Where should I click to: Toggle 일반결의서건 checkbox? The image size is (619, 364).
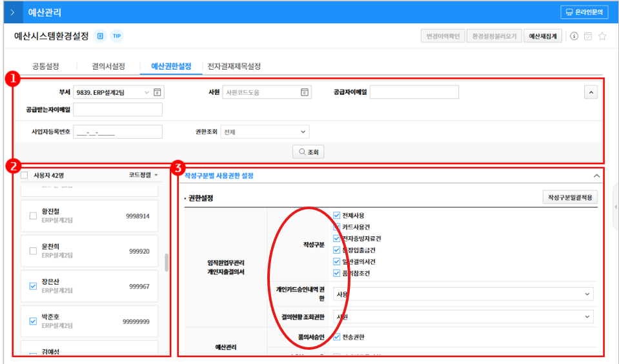click(337, 261)
